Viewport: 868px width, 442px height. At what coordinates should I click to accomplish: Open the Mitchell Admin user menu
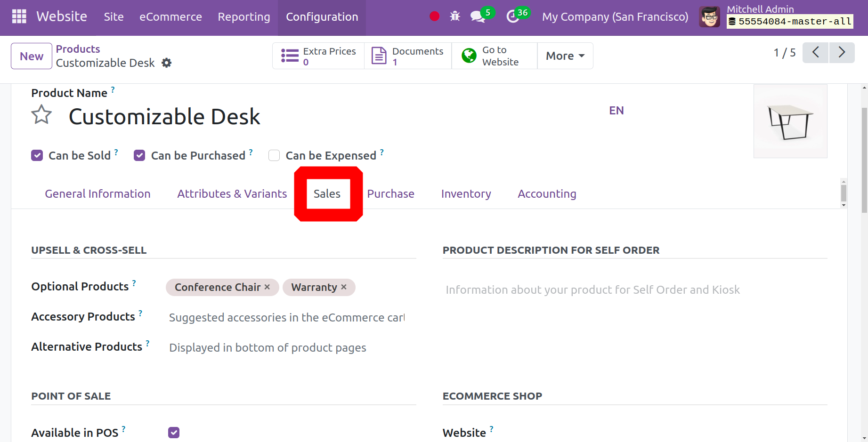tap(760, 9)
